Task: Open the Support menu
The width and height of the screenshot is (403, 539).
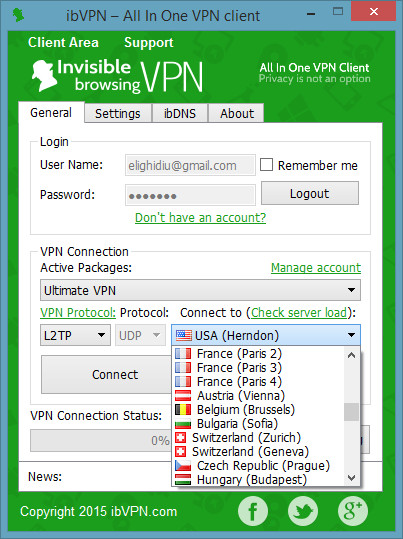Action: click(x=149, y=43)
